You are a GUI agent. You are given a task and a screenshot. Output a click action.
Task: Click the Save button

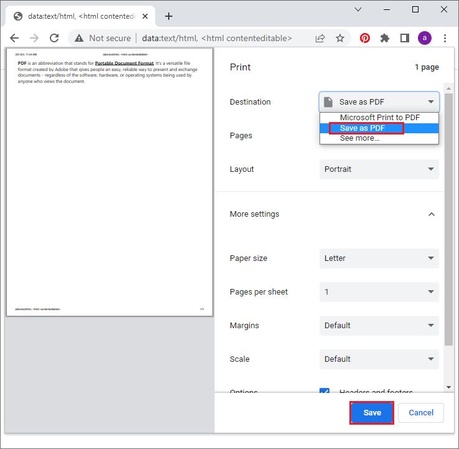(372, 413)
